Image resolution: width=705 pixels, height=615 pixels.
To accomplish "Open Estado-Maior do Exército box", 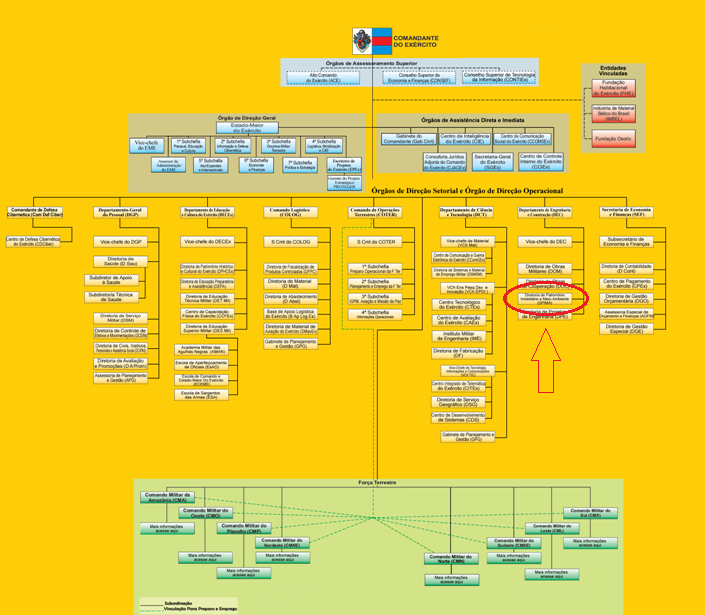I will pyautogui.click(x=247, y=128).
